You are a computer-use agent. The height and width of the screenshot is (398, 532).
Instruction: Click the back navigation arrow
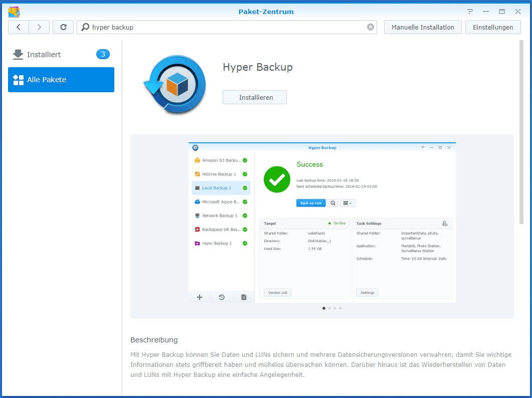pos(19,27)
